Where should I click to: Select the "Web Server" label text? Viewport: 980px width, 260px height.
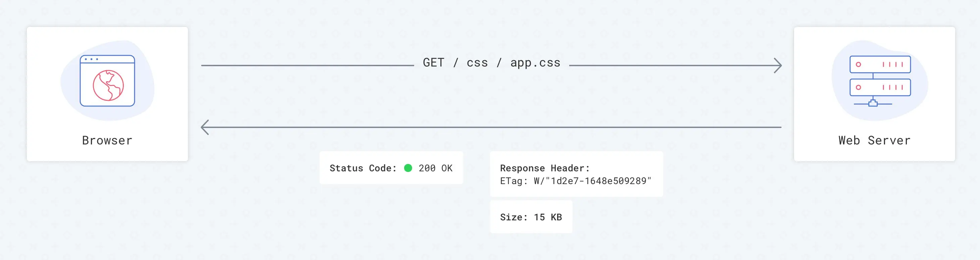[x=874, y=140]
